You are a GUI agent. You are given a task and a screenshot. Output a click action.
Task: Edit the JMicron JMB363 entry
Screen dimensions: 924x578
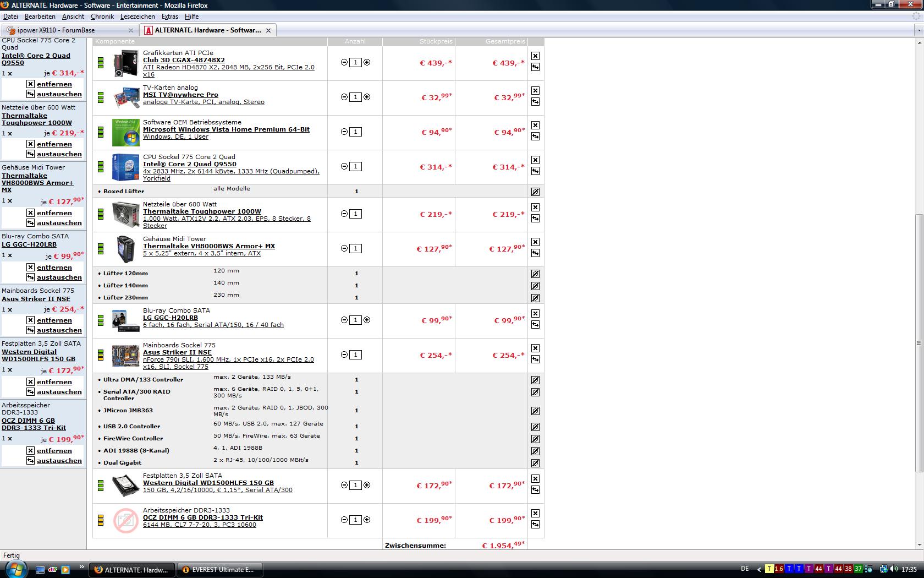click(x=535, y=411)
